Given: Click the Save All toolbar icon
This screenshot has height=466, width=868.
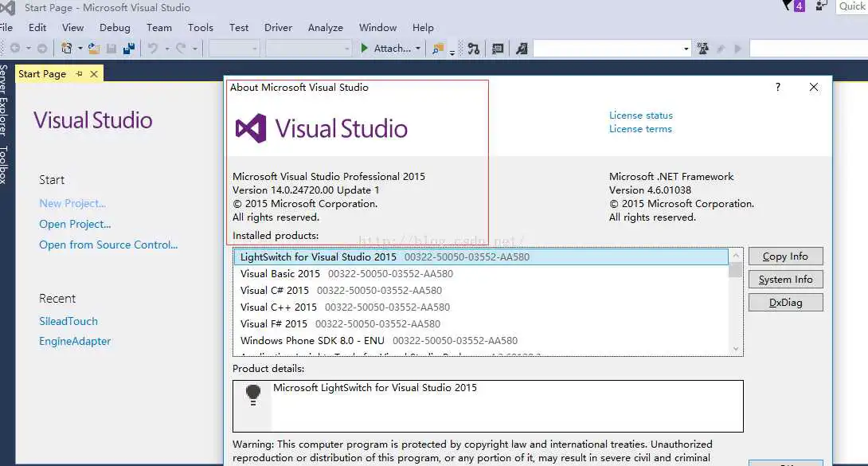Looking at the screenshot, I should pyautogui.click(x=128, y=49).
